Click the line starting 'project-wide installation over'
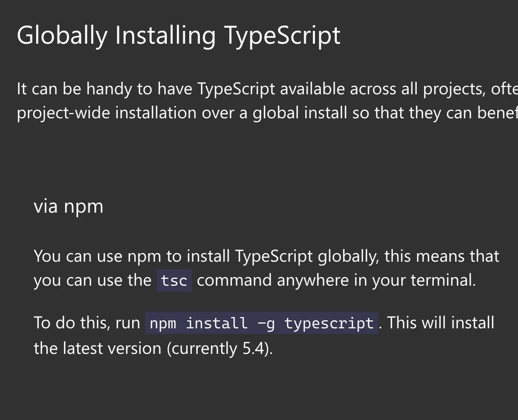This screenshot has height=420, width=518. pos(267,113)
